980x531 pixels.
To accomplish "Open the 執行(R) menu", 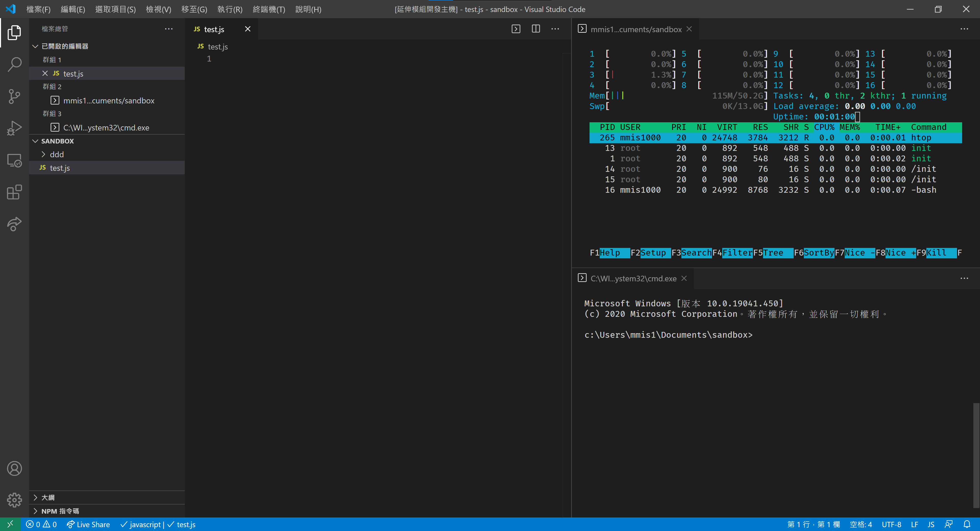I will (x=230, y=9).
